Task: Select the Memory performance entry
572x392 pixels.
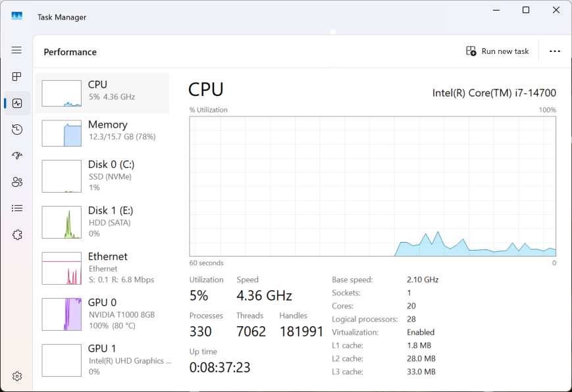Action: point(102,133)
